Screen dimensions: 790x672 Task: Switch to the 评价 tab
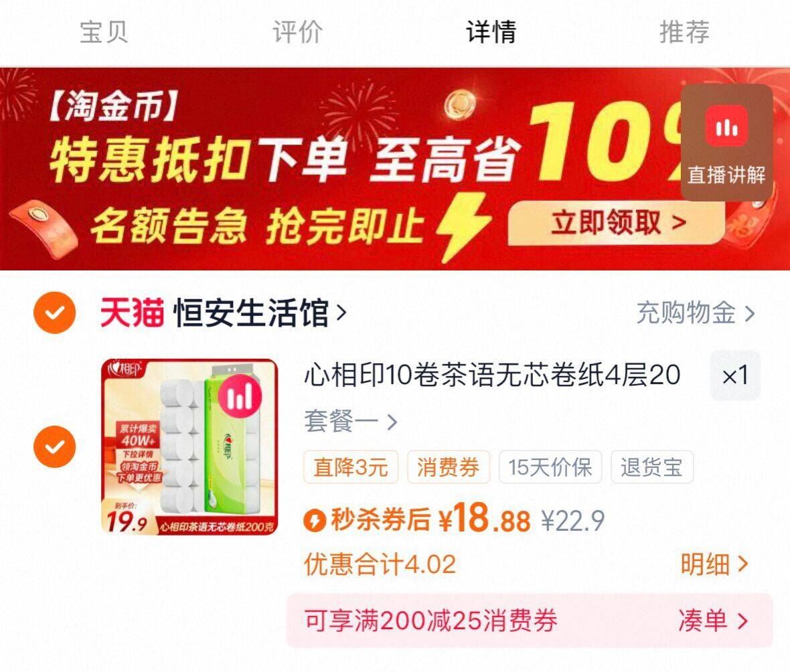click(x=297, y=32)
